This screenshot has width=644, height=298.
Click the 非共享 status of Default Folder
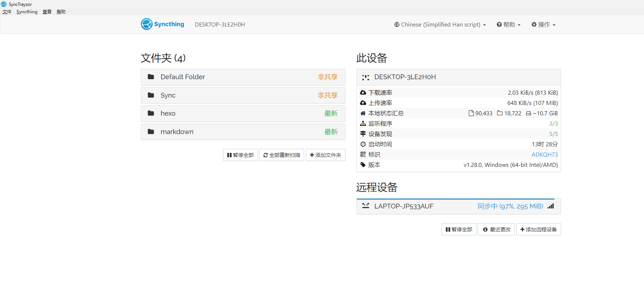click(x=328, y=77)
